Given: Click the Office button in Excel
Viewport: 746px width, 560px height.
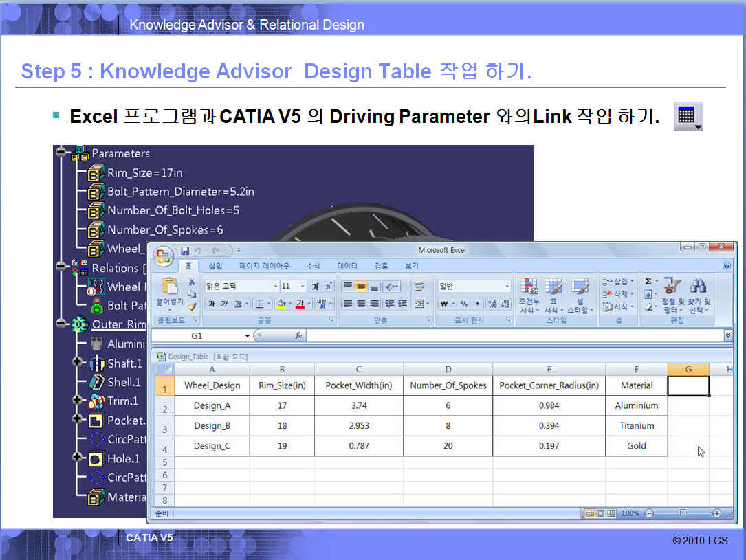Looking at the screenshot, I should pos(163,256).
